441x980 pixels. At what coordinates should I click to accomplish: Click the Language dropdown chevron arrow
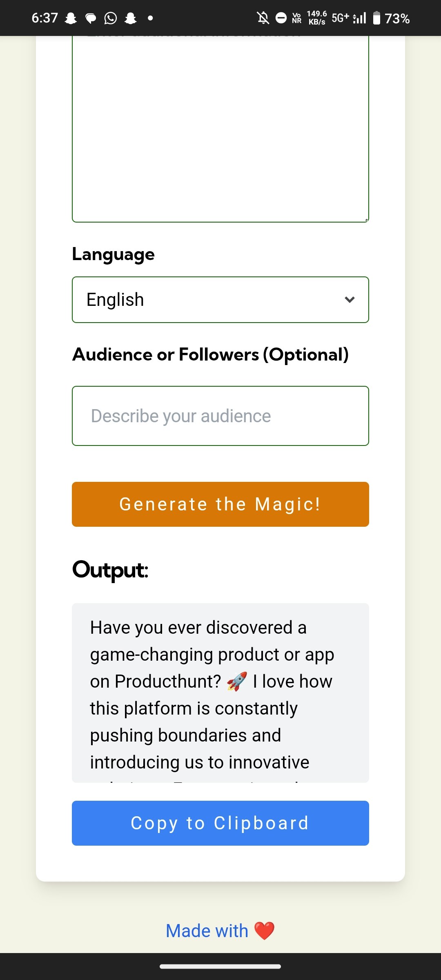pyautogui.click(x=350, y=300)
